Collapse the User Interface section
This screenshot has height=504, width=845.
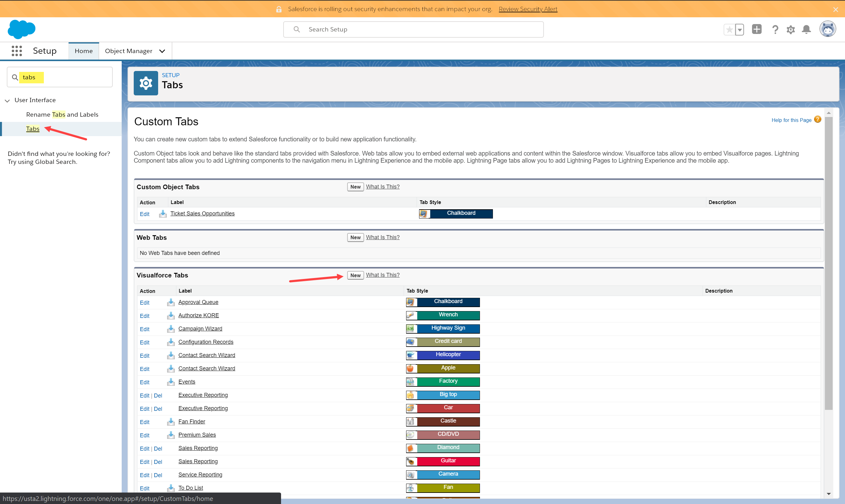coord(7,101)
